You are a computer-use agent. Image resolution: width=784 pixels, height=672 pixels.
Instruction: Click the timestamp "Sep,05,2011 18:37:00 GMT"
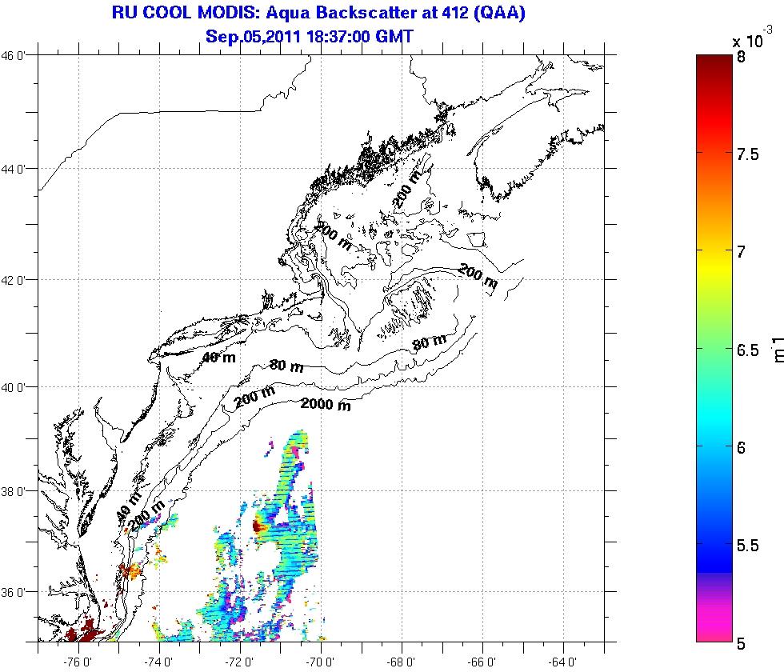310,37
